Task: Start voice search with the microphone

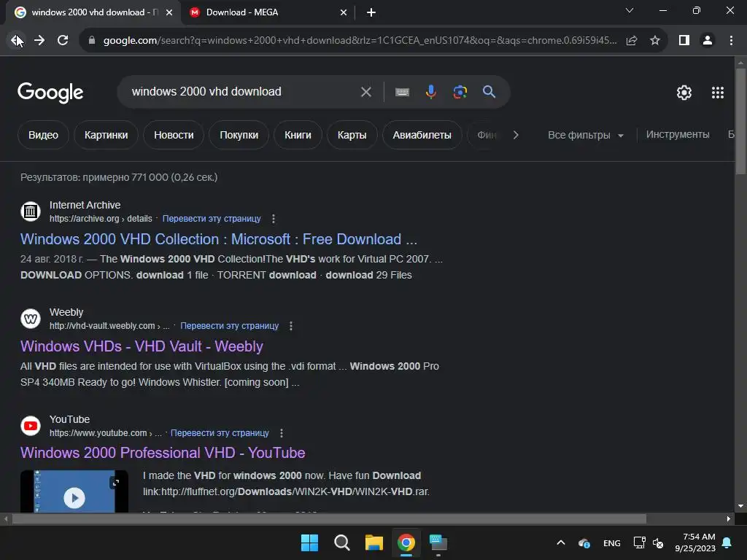Action: pos(430,92)
